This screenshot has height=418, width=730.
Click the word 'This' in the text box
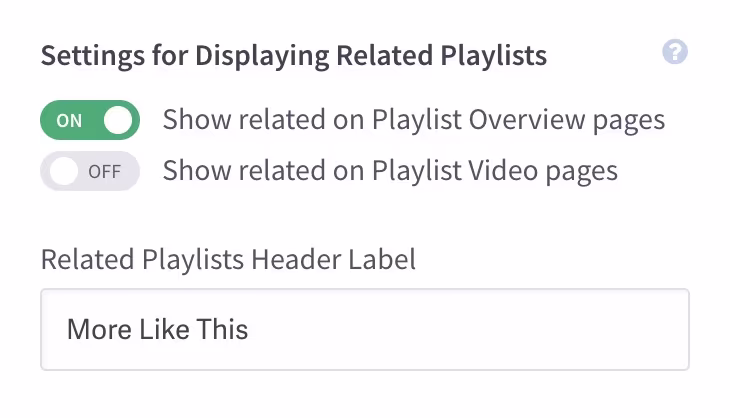[222, 330]
